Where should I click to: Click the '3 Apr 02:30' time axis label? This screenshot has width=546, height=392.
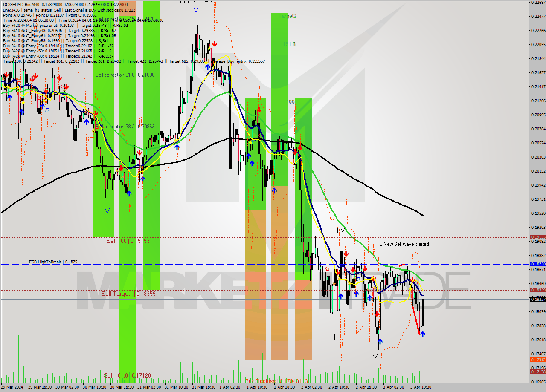tap(393, 387)
